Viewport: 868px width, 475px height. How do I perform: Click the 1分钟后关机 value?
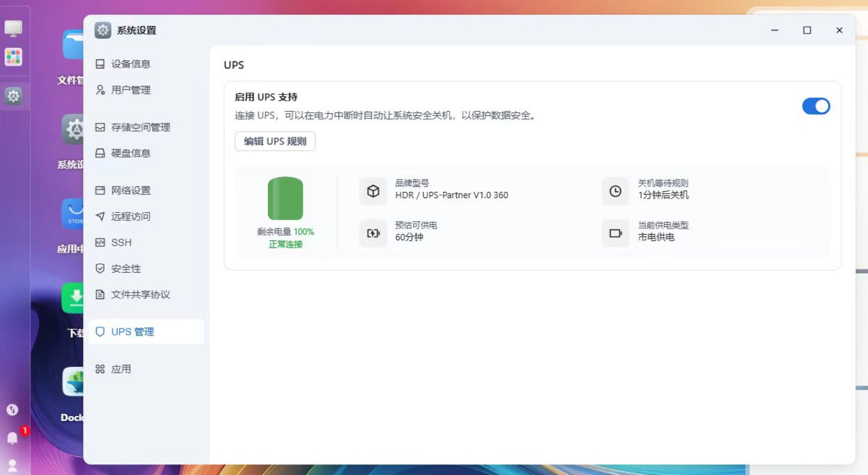pyautogui.click(x=663, y=195)
